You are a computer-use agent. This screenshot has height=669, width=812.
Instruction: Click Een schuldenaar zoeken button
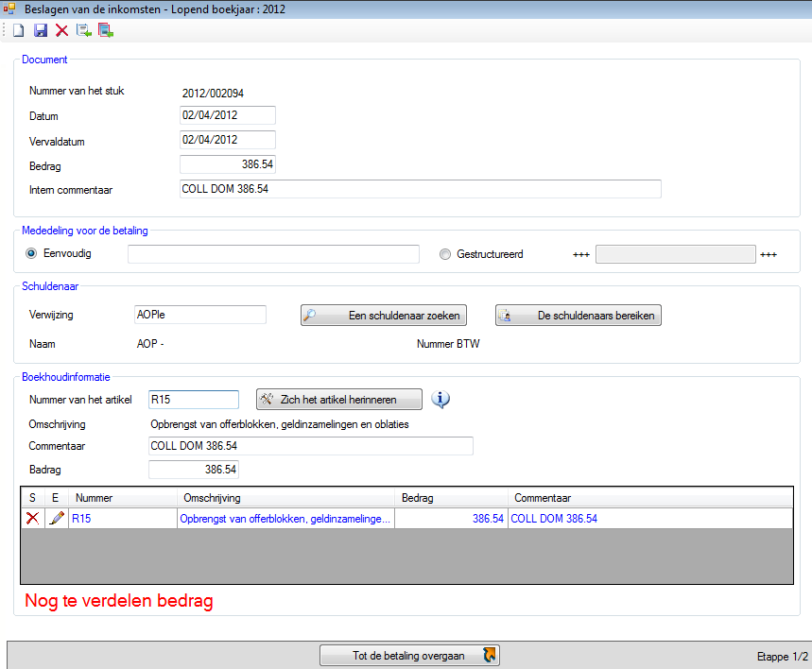[384, 316]
